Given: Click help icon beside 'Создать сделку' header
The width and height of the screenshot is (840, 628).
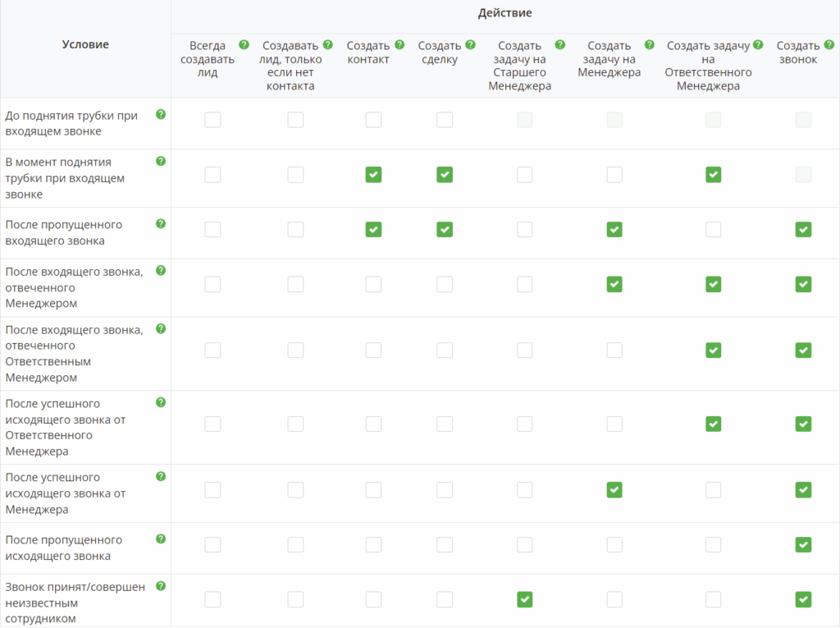Looking at the screenshot, I should pos(470,45).
